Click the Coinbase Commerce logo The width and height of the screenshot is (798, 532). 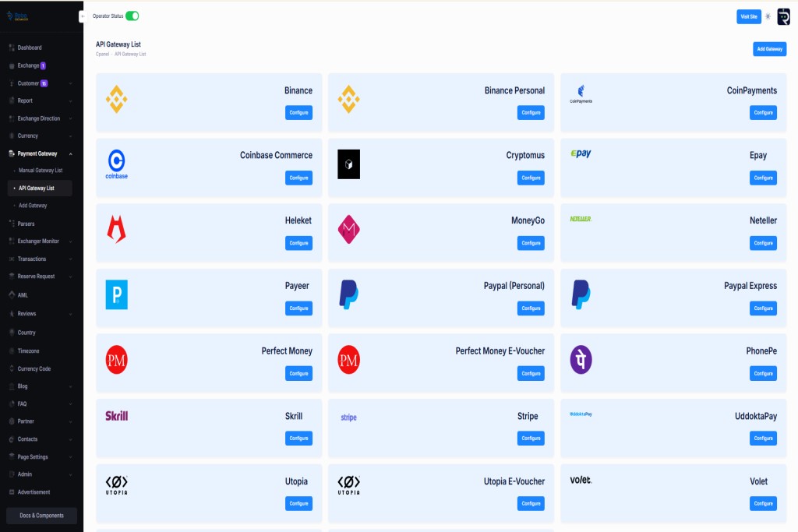[x=116, y=164]
